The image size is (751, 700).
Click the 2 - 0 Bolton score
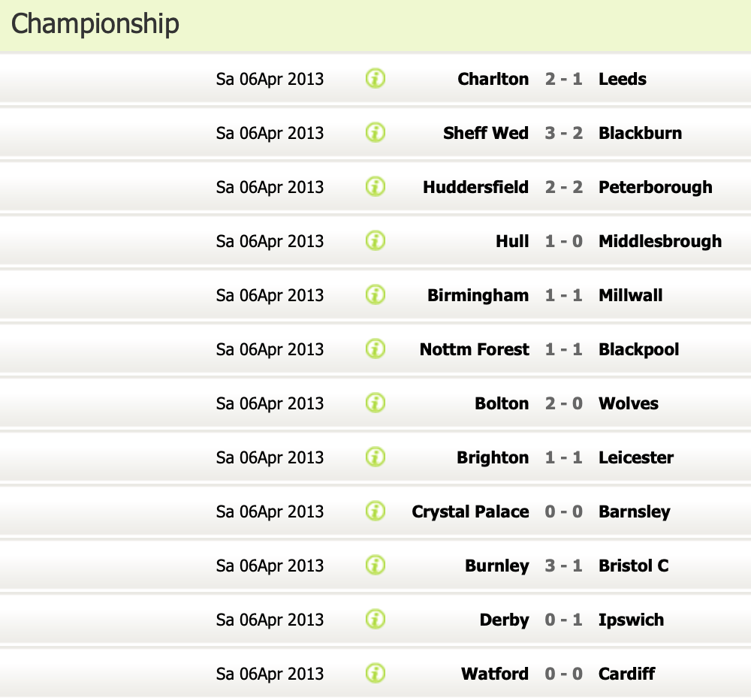pos(563,403)
